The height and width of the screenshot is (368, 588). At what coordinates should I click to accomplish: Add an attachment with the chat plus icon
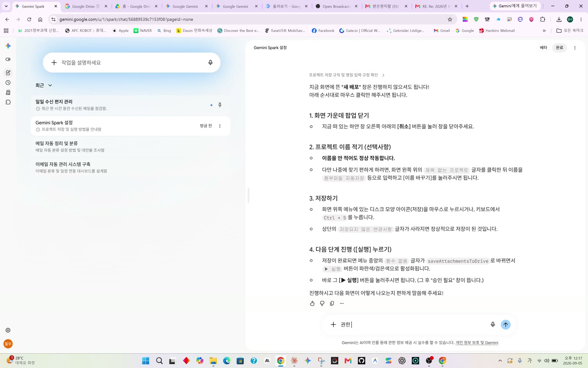point(333,325)
